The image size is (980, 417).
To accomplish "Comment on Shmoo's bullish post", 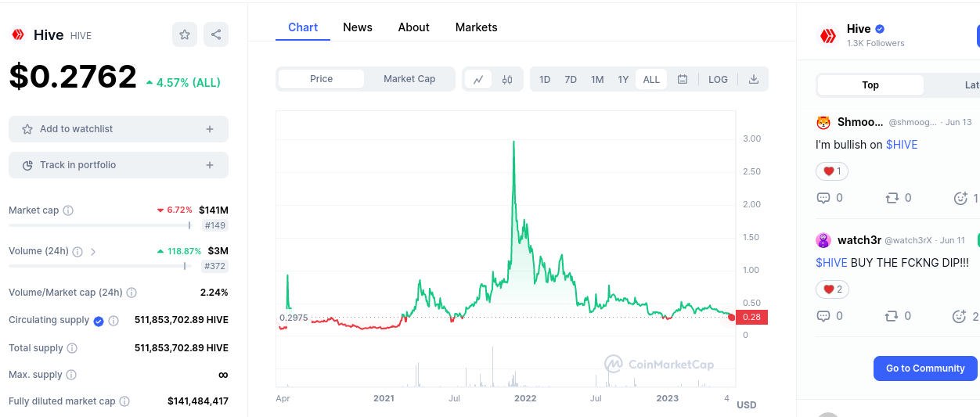I will (823, 198).
